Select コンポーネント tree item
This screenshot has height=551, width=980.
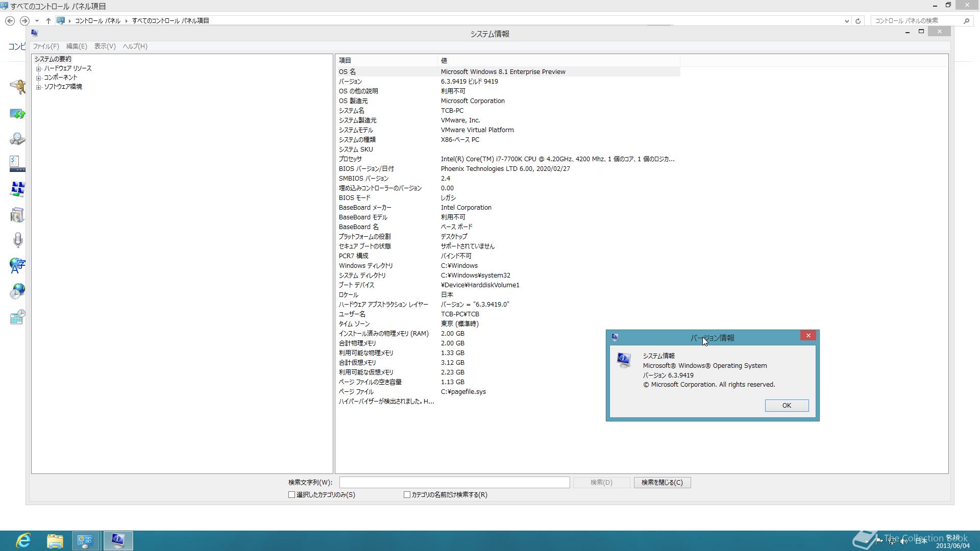[61, 78]
